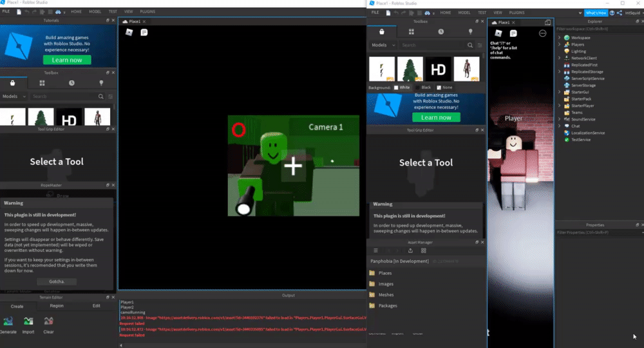The width and height of the screenshot is (644, 348).
Task: Open Inventory grid tab in left window's Toolbox
Action: 42,83
